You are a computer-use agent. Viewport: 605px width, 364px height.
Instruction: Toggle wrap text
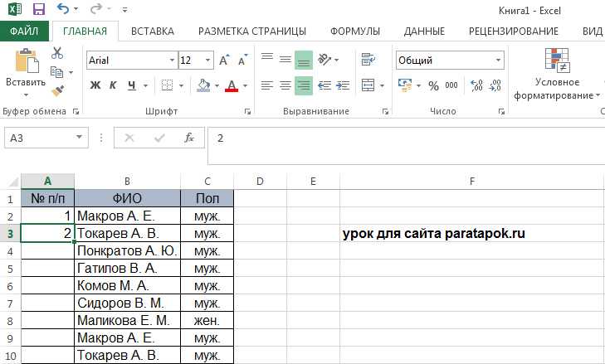(368, 60)
